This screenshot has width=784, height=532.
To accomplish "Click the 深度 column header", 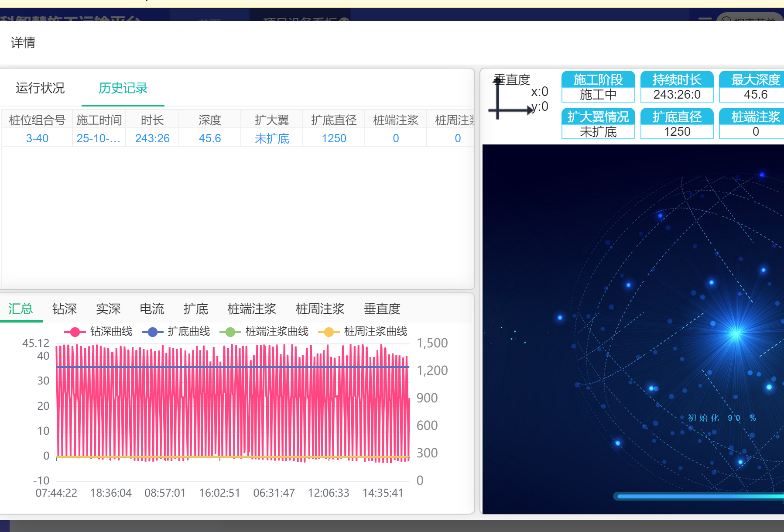I will click(210, 120).
